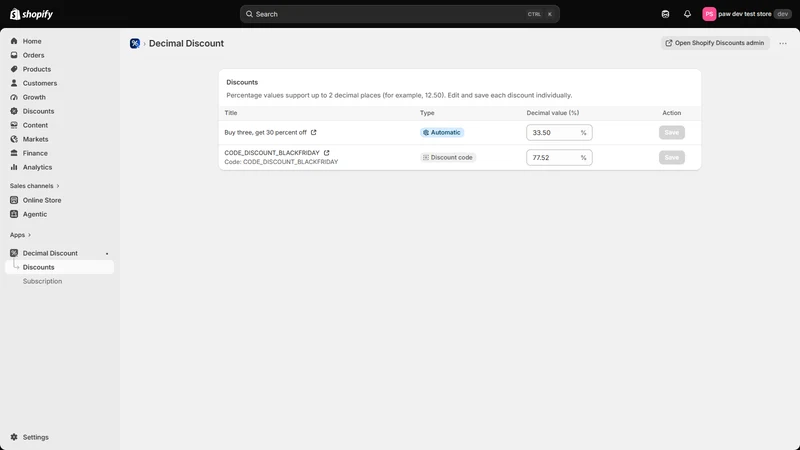This screenshot has height=450, width=800.
Task: Open the Finance icon in sidebar
Action: coord(14,153)
